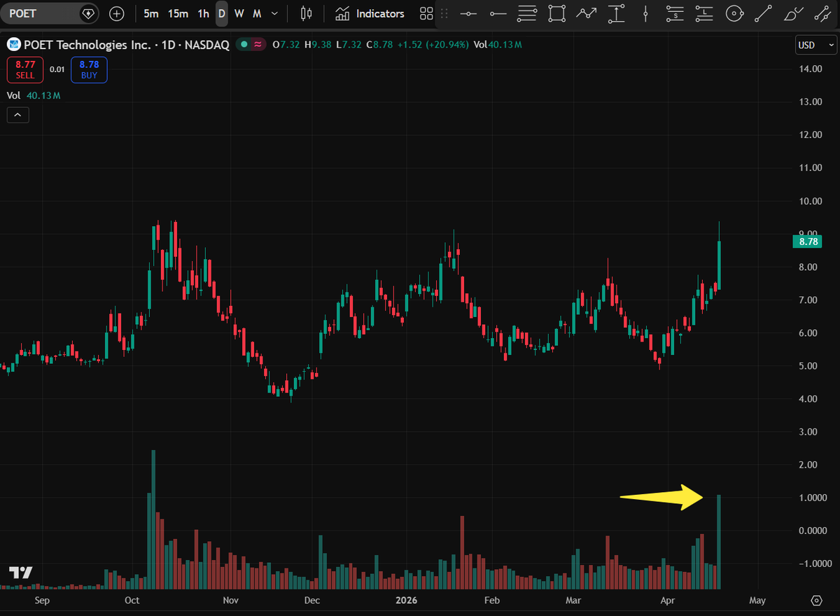Click the 8.78 BUY button

pyautogui.click(x=89, y=70)
